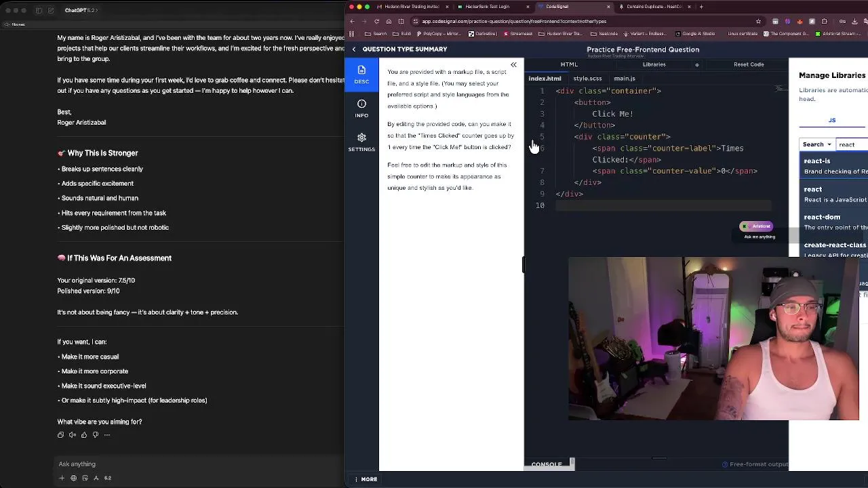This screenshot has width=868, height=488.
Task: Read aloud the ChatGPT response
Action: click(73, 435)
